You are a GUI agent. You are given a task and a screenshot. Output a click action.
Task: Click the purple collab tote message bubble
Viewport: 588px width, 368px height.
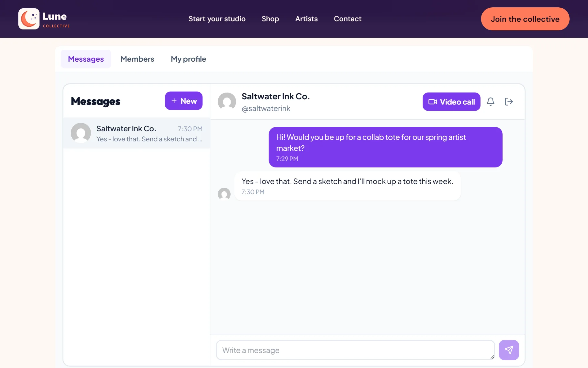click(x=385, y=147)
